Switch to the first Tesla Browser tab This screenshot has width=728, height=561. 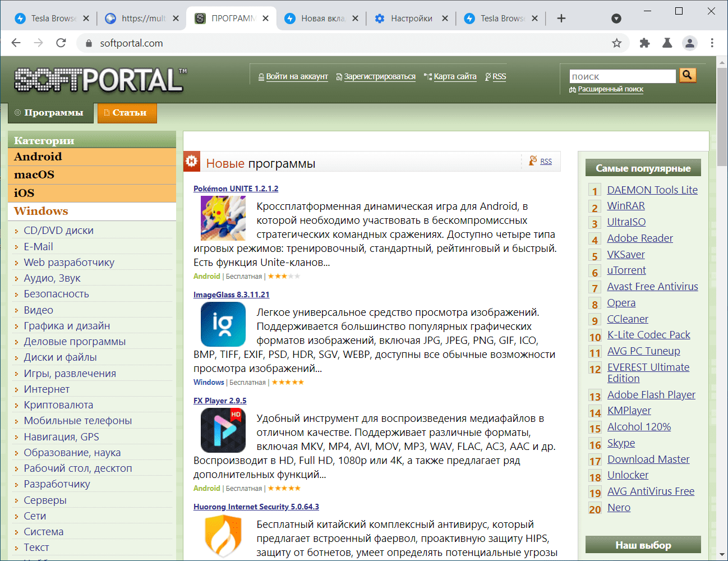tap(53, 19)
